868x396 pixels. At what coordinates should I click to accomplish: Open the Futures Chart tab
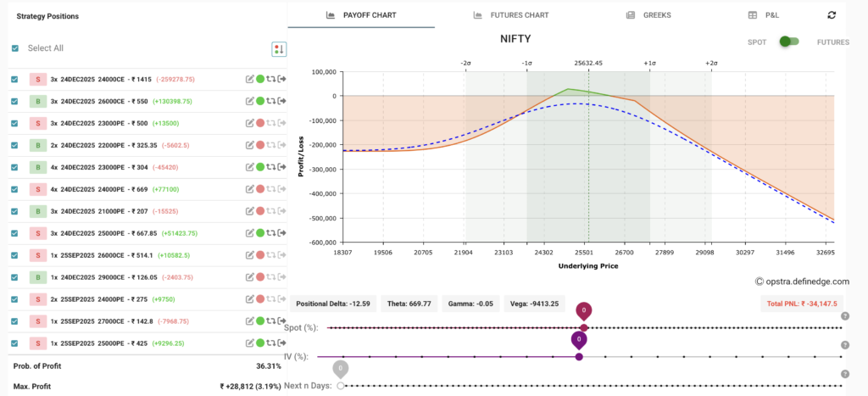pos(511,15)
